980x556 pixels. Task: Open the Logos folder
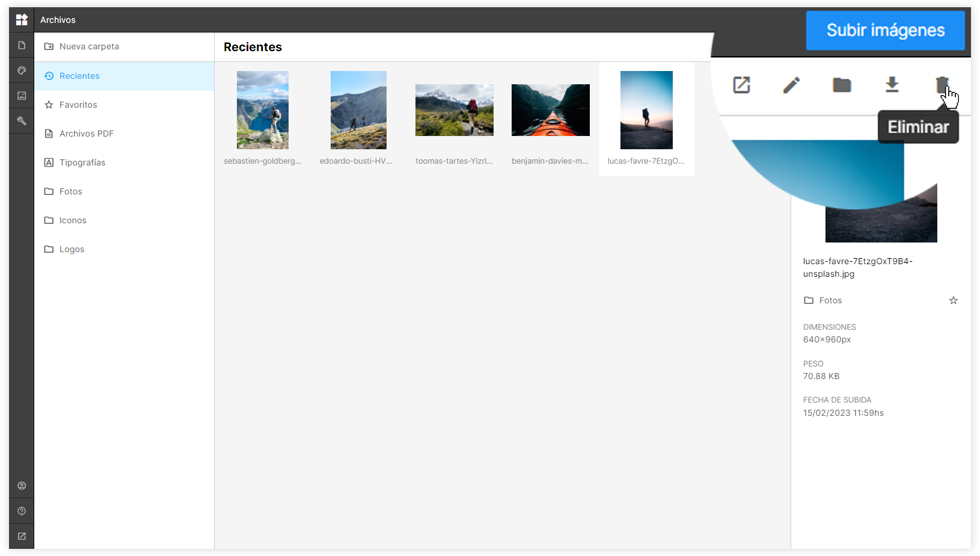(124, 249)
